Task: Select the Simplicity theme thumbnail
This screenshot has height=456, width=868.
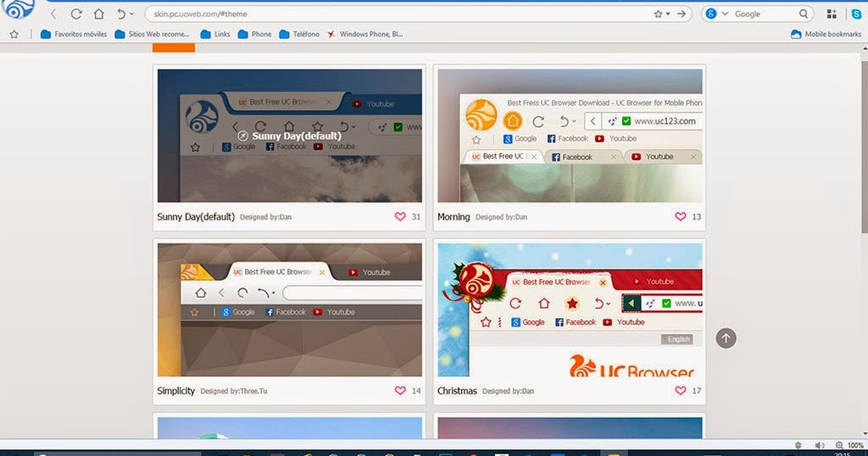Action: coord(290,310)
